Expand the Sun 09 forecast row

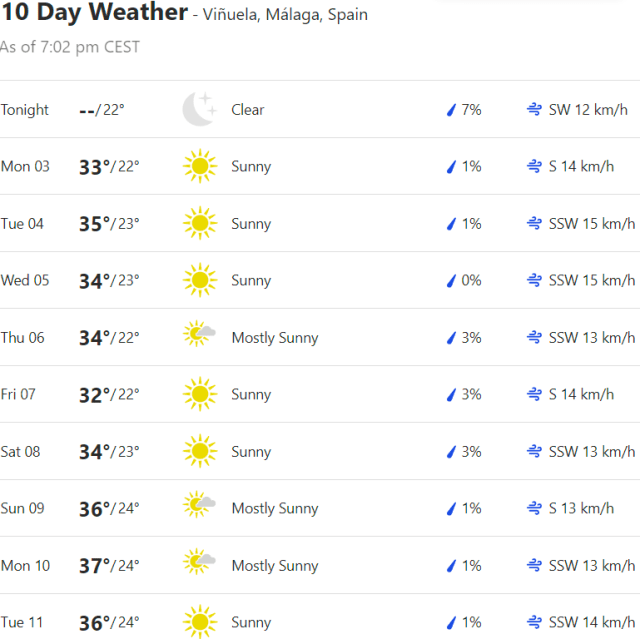320,508
